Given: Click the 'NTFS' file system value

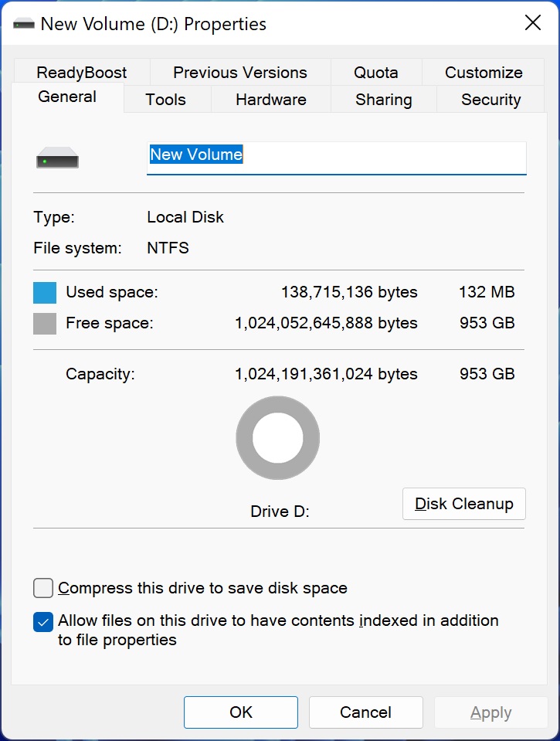Looking at the screenshot, I should 168,247.
